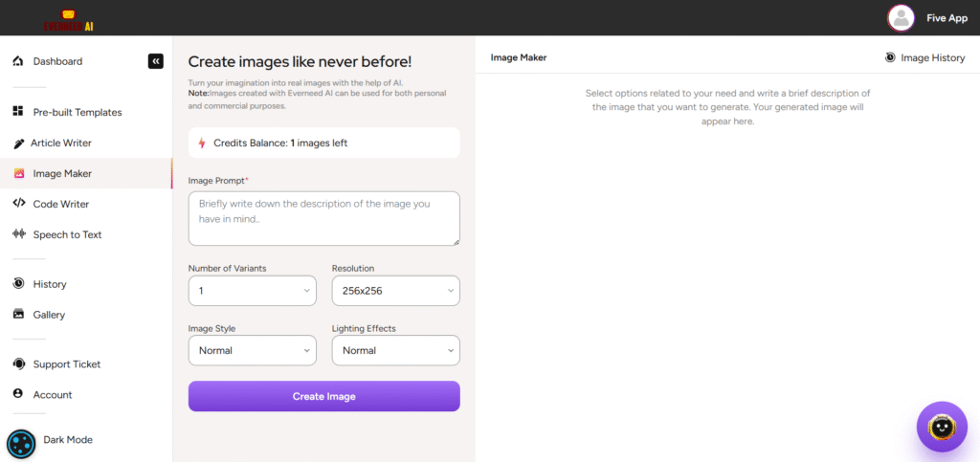Click the History clock icon in sidebar
This screenshot has width=980, height=462.
coord(19,283)
